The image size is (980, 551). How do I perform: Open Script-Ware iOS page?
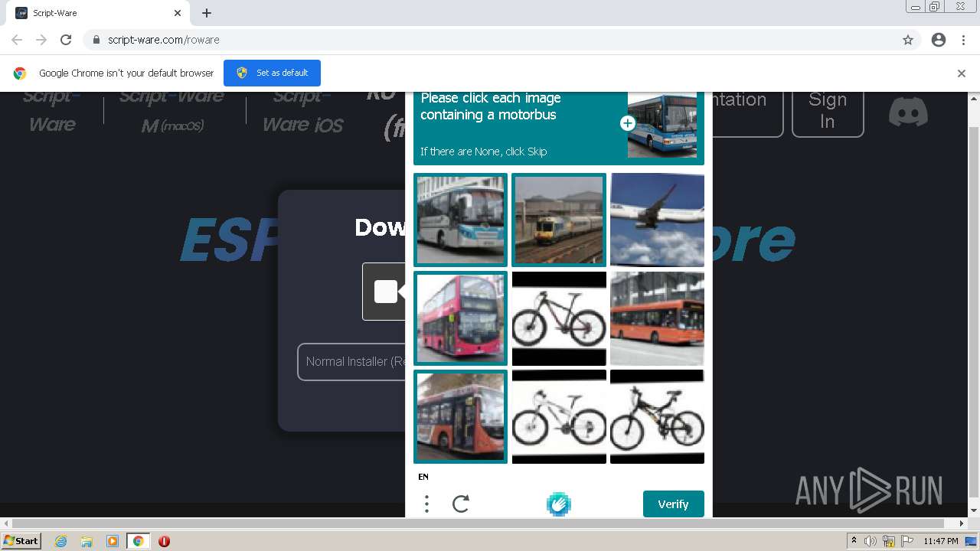pyautogui.click(x=303, y=110)
